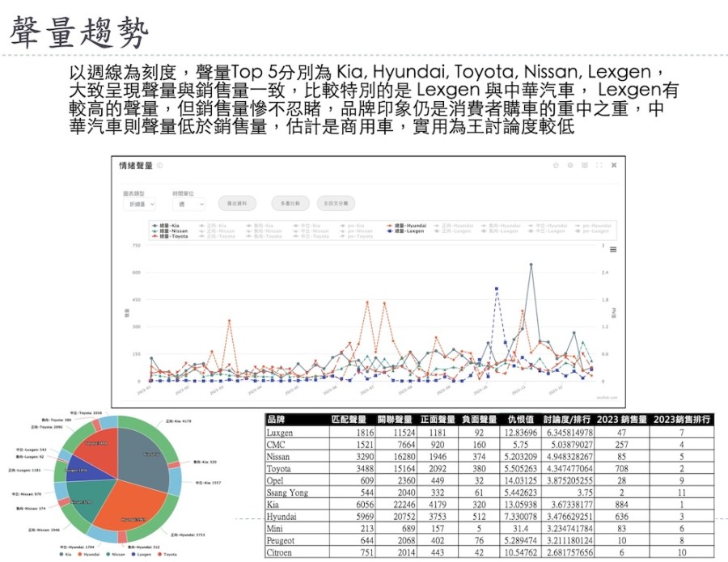Select the Peugeot cell in the table
This screenshot has height=562, width=728.
[297, 541]
